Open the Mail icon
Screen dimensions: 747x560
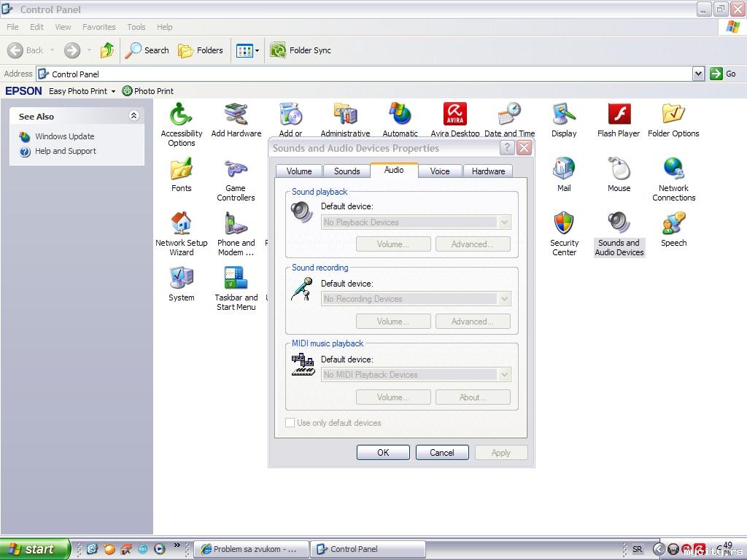tap(564, 175)
